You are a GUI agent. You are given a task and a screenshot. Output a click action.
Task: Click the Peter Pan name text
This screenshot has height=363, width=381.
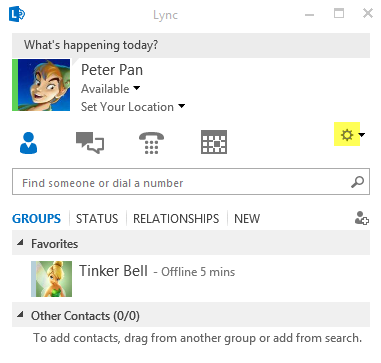click(112, 70)
